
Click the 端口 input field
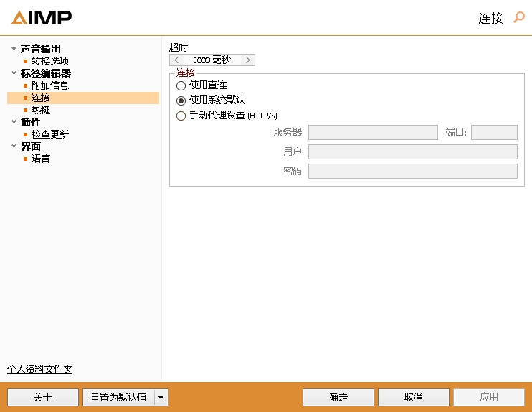click(x=494, y=133)
